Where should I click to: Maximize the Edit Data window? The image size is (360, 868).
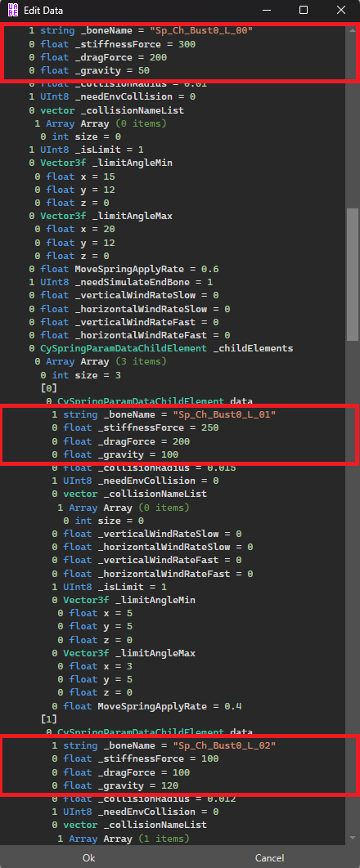pos(303,10)
